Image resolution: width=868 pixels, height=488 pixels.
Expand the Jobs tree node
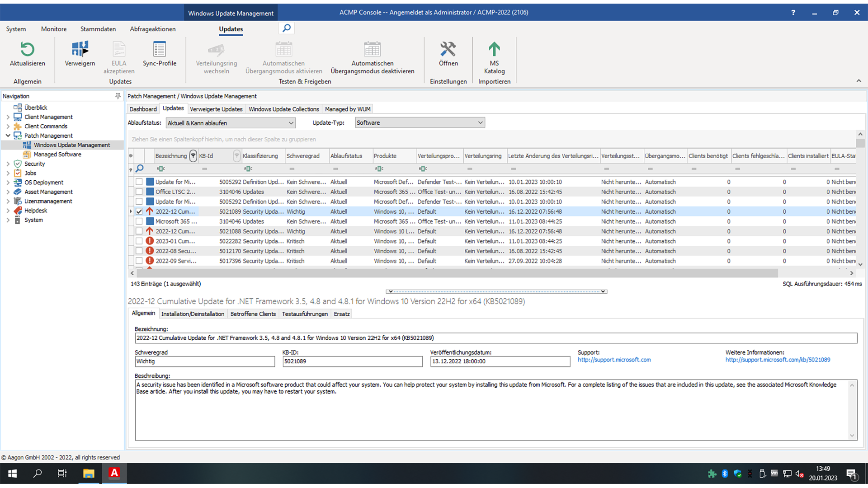pyautogui.click(x=8, y=173)
